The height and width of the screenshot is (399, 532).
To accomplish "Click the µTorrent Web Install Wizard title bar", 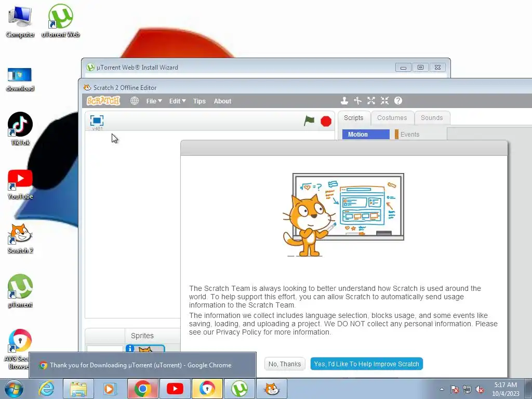I will (x=237, y=67).
